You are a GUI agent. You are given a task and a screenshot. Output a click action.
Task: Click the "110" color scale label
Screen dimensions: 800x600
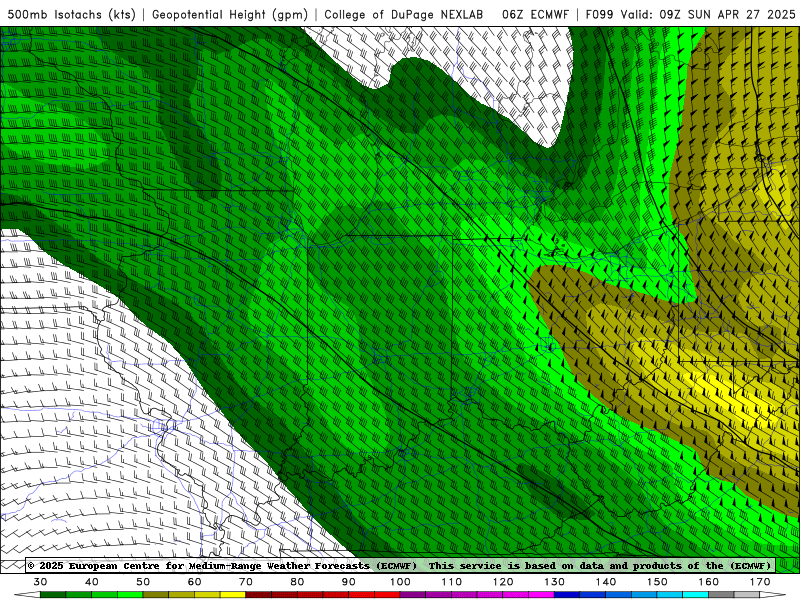[x=452, y=582]
